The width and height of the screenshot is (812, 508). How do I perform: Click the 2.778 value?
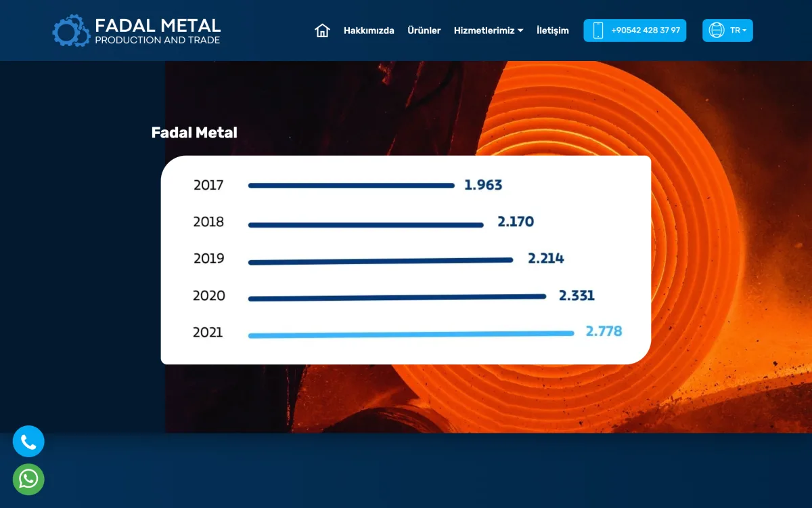(x=604, y=332)
